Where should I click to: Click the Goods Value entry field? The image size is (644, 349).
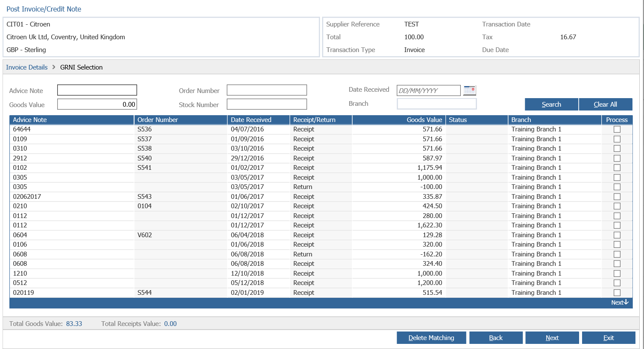click(97, 104)
